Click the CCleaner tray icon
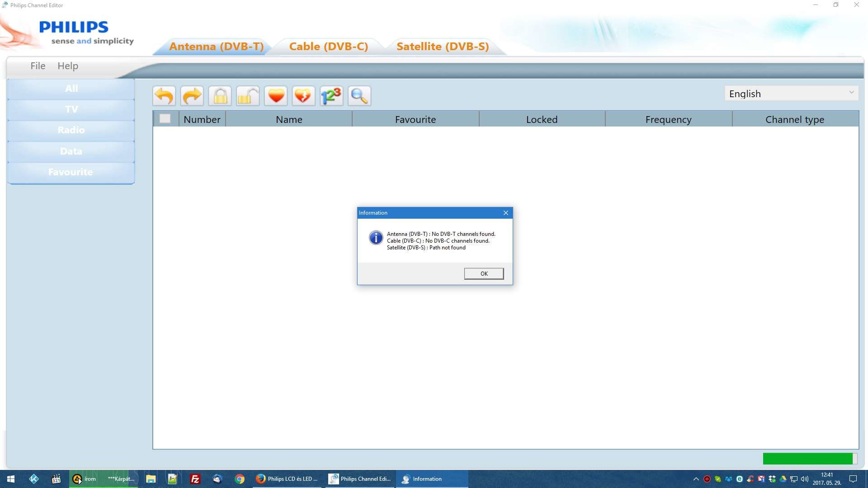The image size is (868, 488). click(750, 479)
